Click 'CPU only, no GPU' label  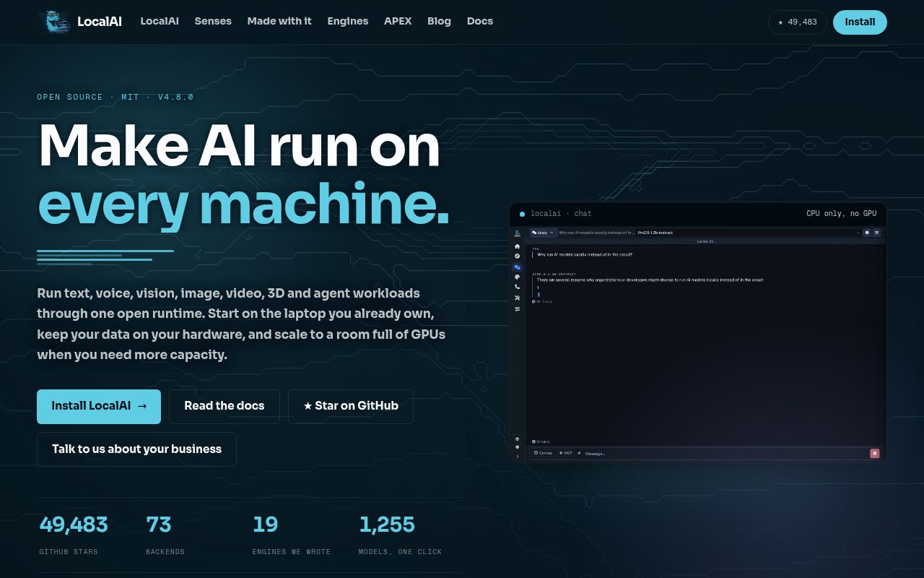click(841, 214)
